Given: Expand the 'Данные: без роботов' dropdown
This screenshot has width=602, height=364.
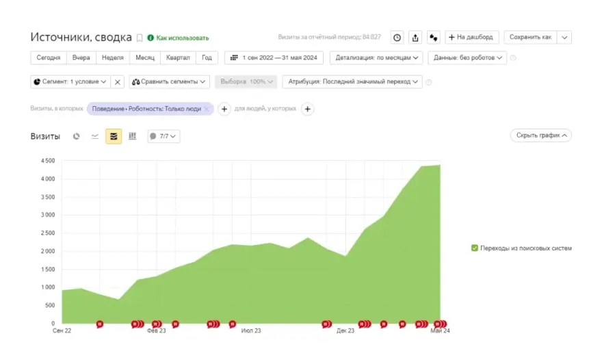Looking at the screenshot, I should pos(468,58).
